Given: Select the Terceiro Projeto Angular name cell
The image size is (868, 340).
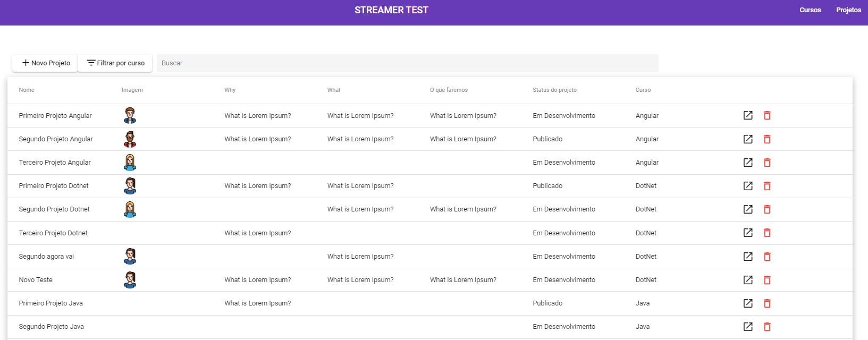Looking at the screenshot, I should point(55,162).
